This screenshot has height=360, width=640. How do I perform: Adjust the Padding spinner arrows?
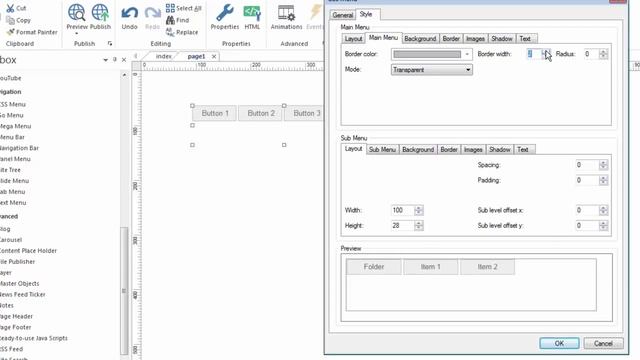pyautogui.click(x=603, y=180)
